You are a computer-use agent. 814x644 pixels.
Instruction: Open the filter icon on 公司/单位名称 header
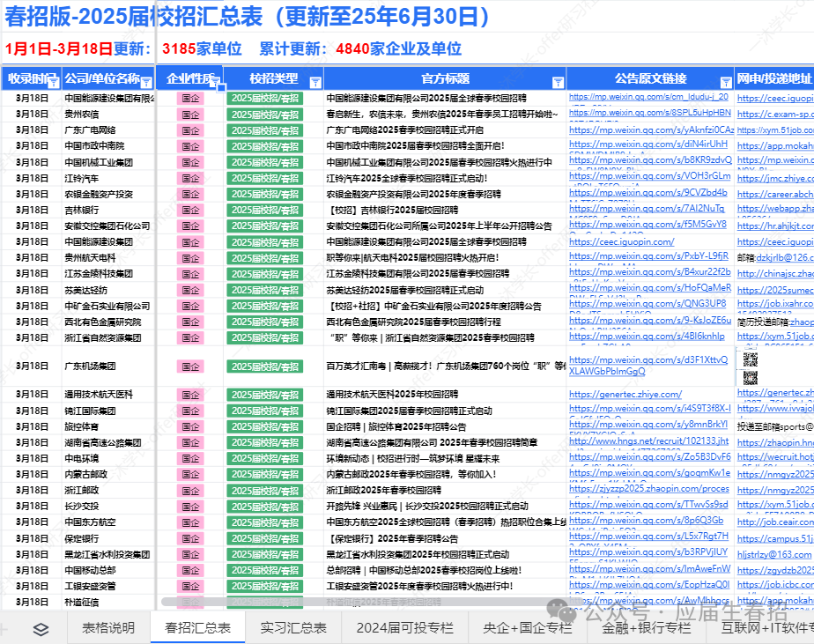146,82
